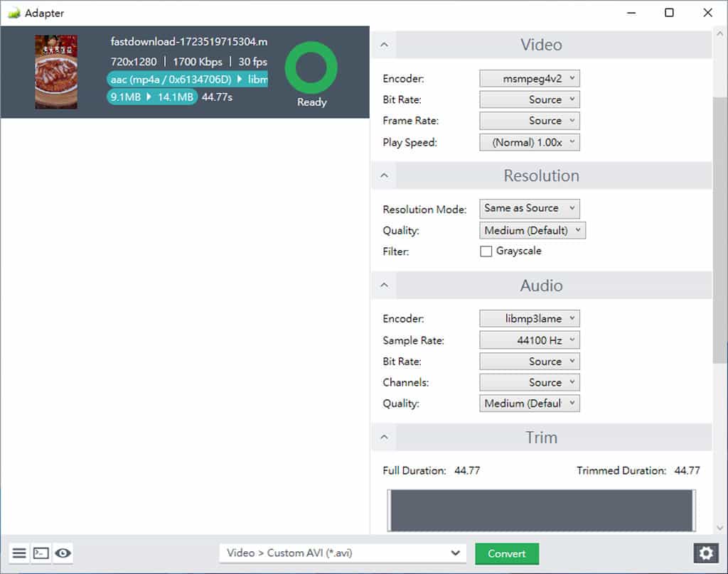This screenshot has height=574, width=728.
Task: Click the trim timeline bar
Action: [x=541, y=510]
